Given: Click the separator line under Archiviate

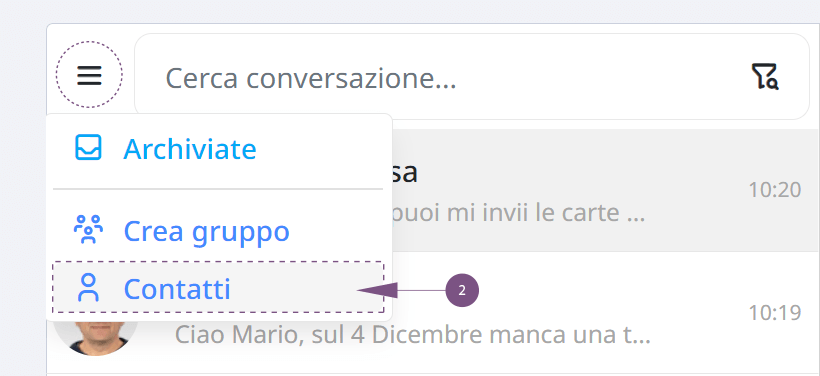Looking at the screenshot, I should click(x=218, y=189).
